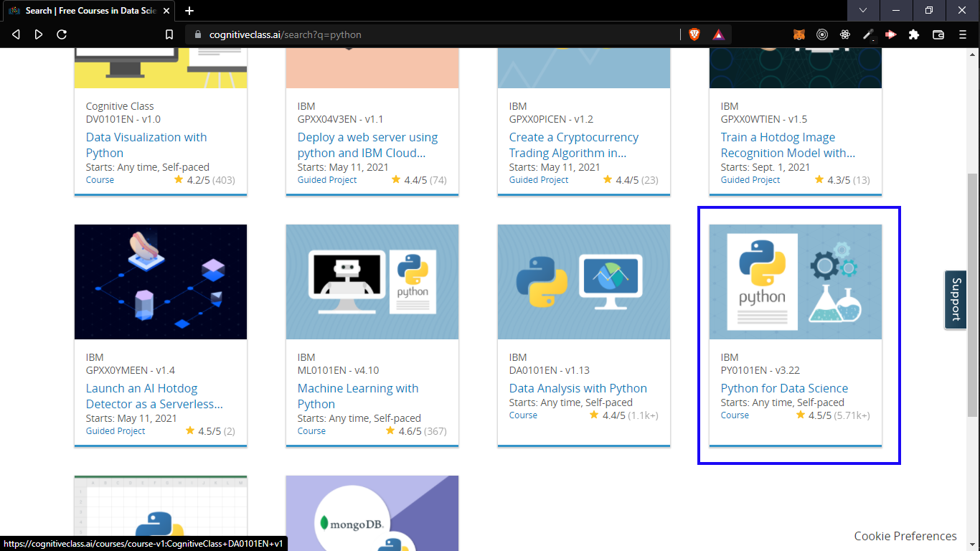Close the Search | Free Courses tab
Viewport: 980px width, 551px height.
pyautogui.click(x=166, y=11)
